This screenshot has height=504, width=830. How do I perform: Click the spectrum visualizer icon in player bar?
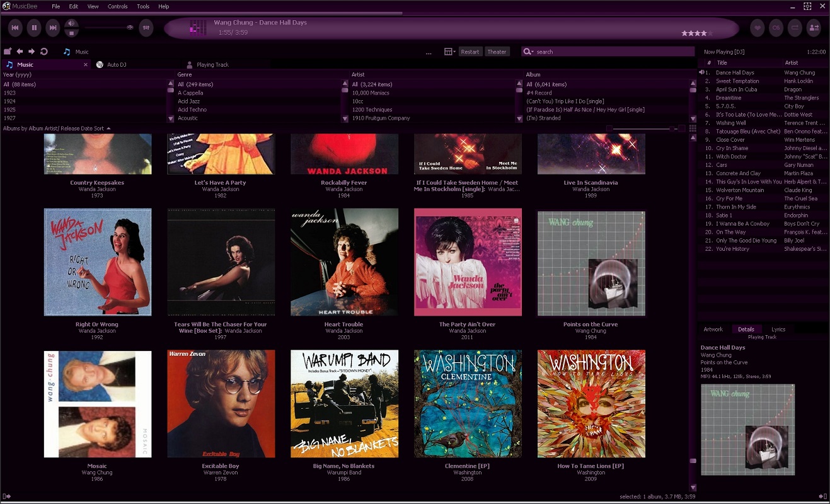pyautogui.click(x=198, y=27)
